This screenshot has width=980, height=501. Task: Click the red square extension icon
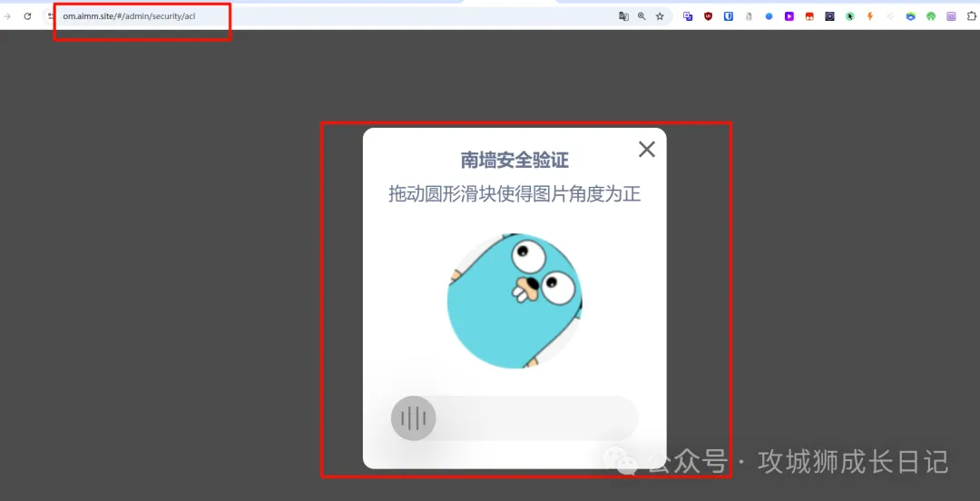coord(809,16)
